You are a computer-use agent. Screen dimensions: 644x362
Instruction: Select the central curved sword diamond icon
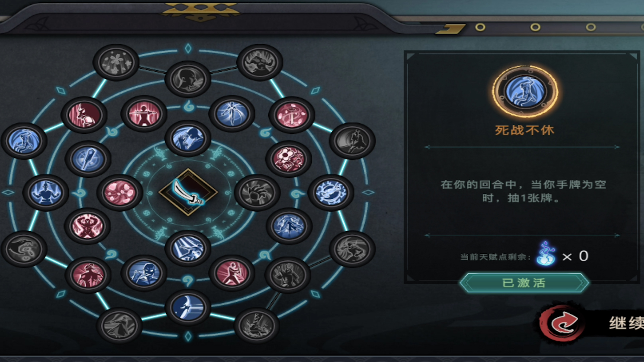[x=188, y=192]
